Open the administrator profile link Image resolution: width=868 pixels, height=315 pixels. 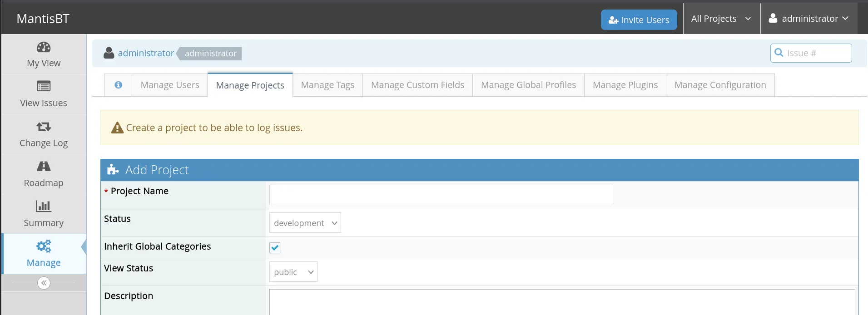pos(146,53)
